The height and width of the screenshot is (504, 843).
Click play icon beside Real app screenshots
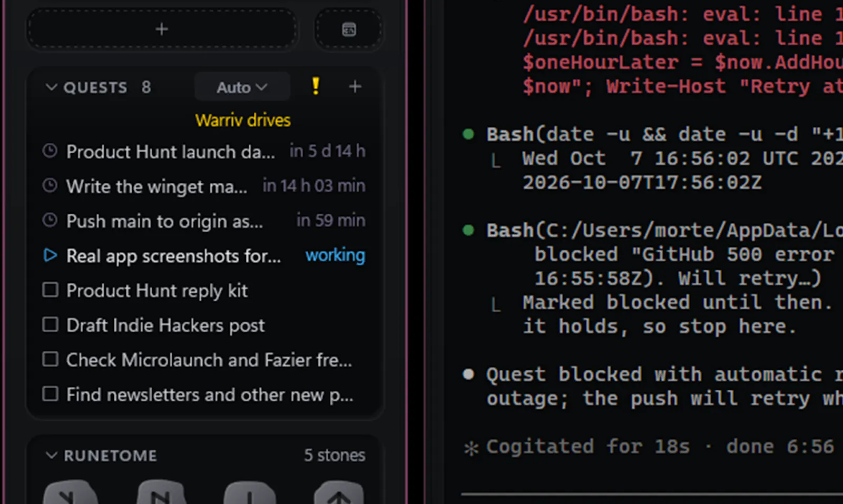[50, 255]
